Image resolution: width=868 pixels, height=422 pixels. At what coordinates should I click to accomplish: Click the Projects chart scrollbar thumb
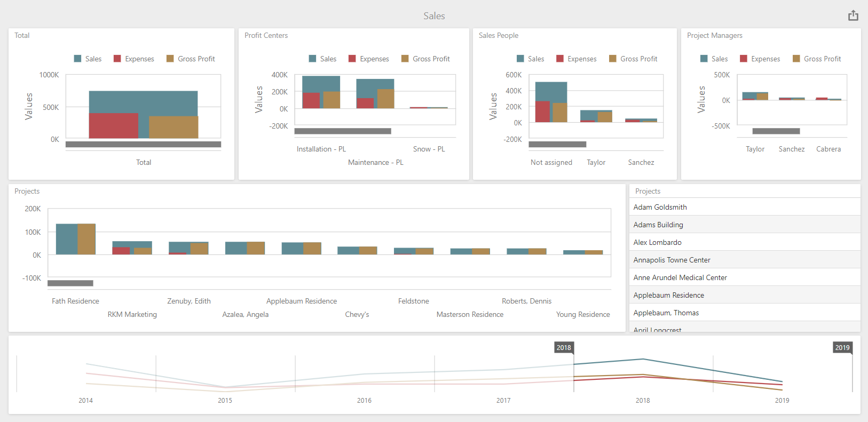pos(70,283)
